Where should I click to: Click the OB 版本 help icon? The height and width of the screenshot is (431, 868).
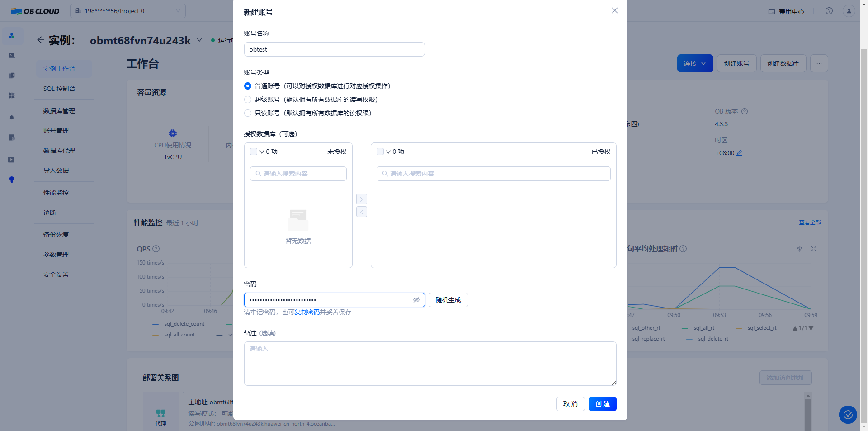coord(745,111)
